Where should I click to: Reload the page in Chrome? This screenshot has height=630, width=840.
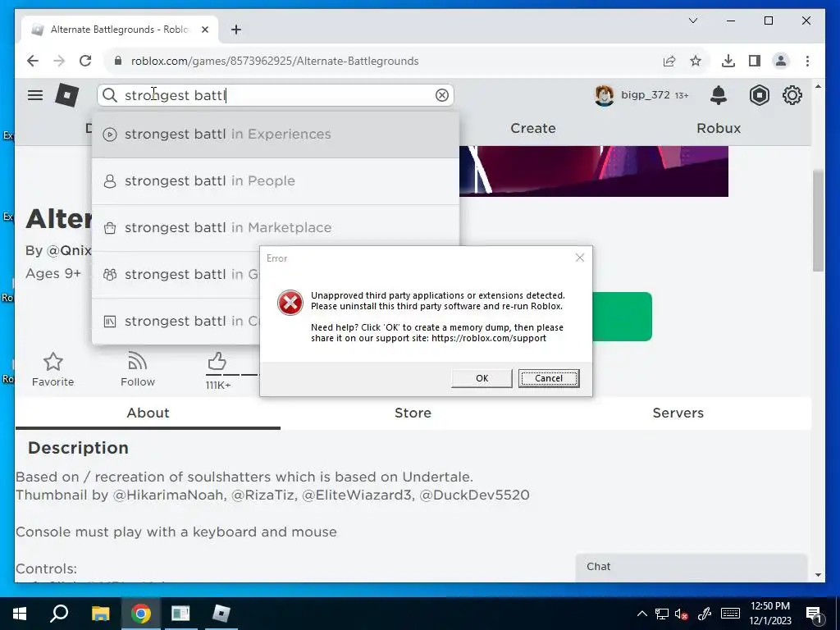pos(85,61)
